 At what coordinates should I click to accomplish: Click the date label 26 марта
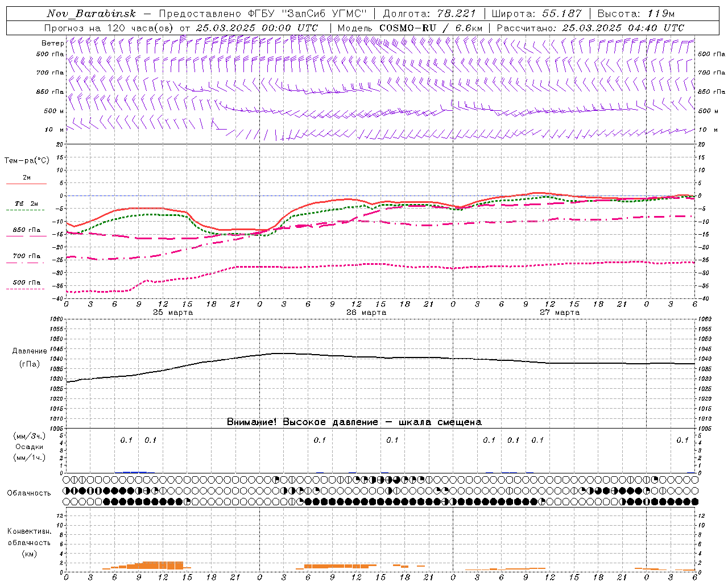(x=366, y=312)
